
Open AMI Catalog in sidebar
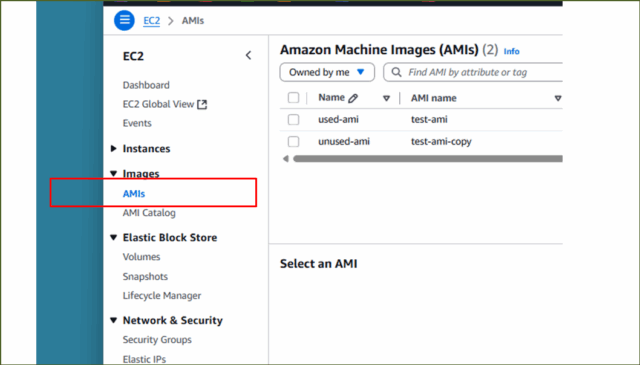[149, 213]
